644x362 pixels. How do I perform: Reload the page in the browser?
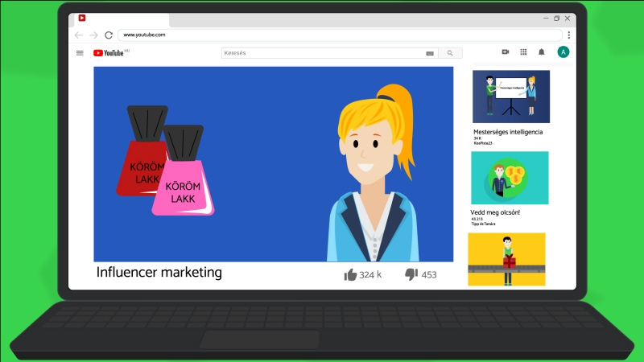point(109,35)
